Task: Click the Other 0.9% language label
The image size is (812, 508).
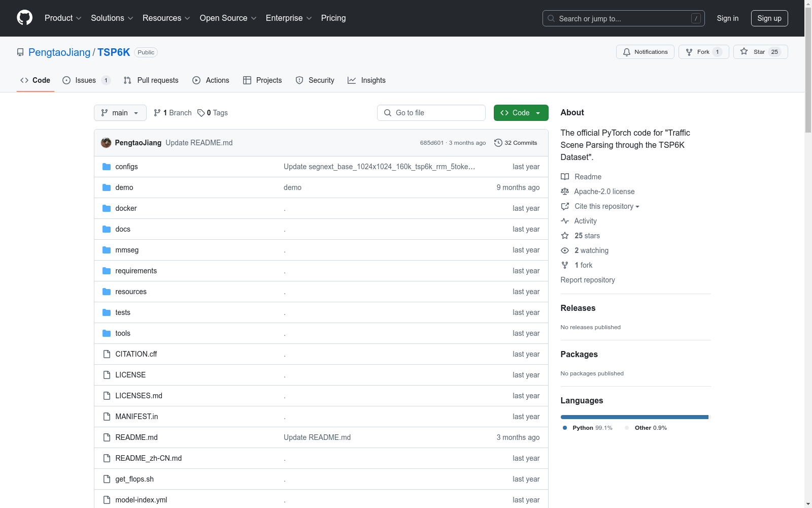Action: pyautogui.click(x=646, y=428)
